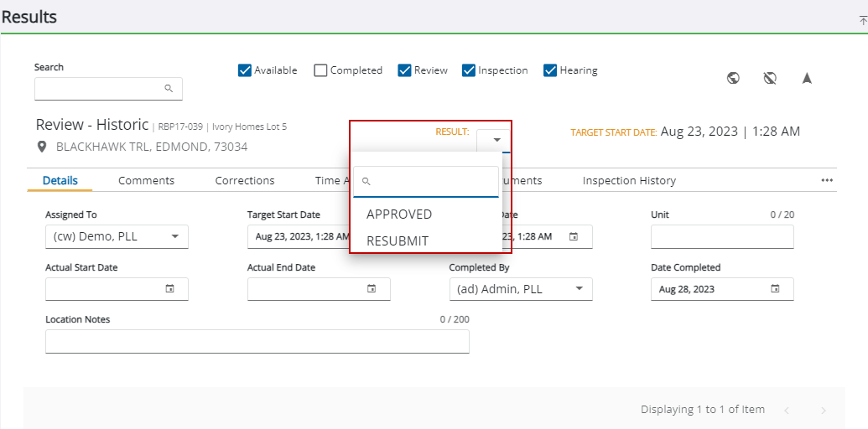The height and width of the screenshot is (429, 868).
Task: Open the Date Completed calendar icon
Action: click(775, 289)
